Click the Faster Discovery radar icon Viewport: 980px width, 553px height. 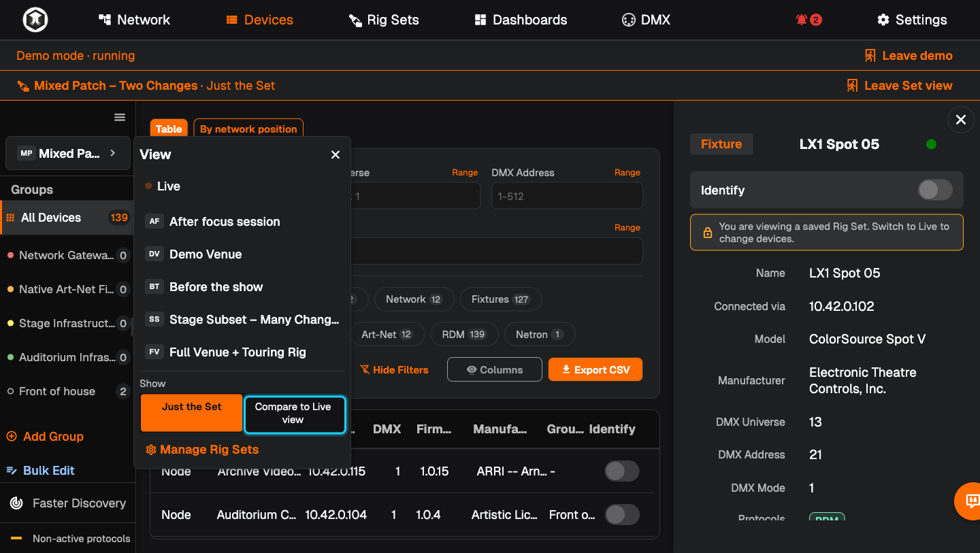16,503
